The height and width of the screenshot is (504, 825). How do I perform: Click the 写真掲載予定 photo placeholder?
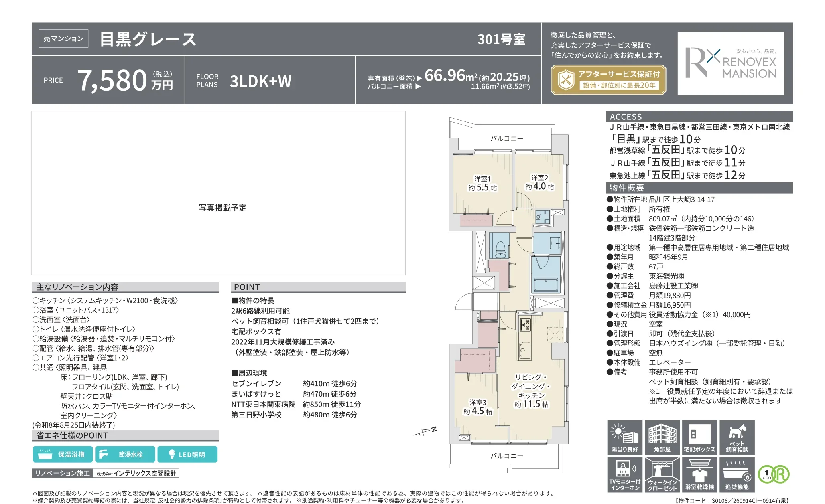219,193
